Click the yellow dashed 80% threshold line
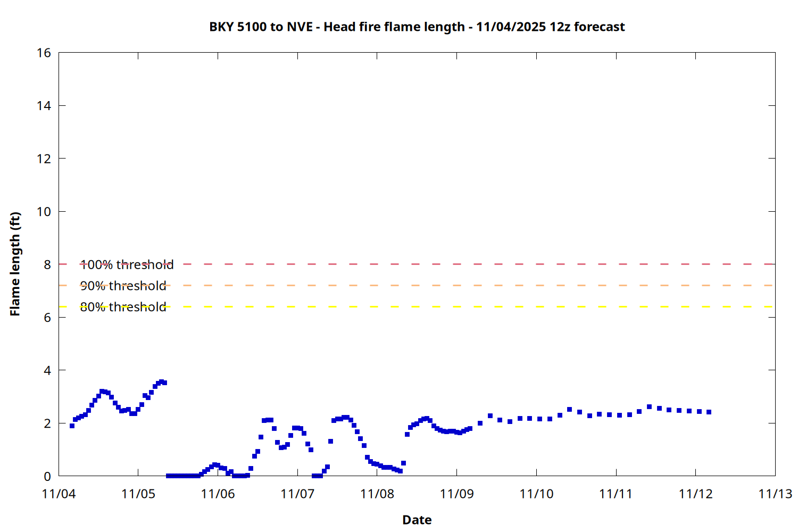The height and width of the screenshot is (532, 798). click(x=426, y=306)
